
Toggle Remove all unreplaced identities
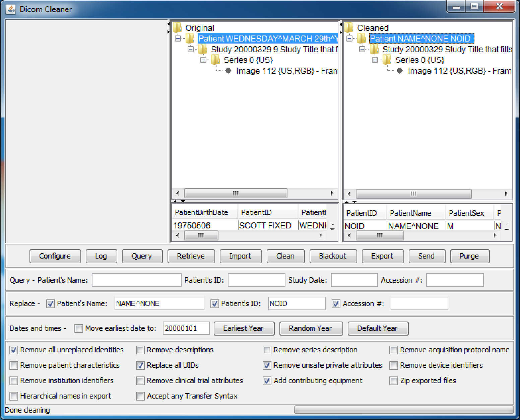(13, 350)
